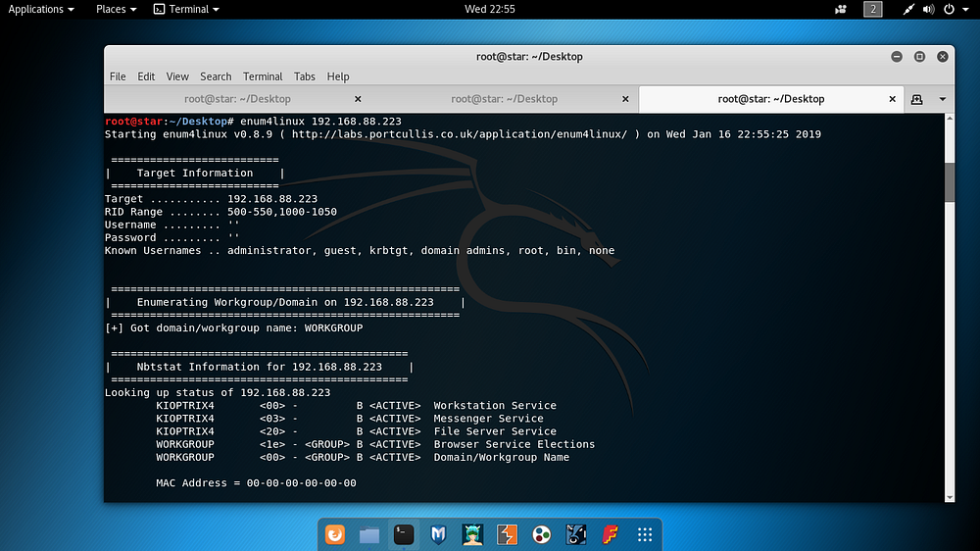Close the second terminal tab

[625, 99]
